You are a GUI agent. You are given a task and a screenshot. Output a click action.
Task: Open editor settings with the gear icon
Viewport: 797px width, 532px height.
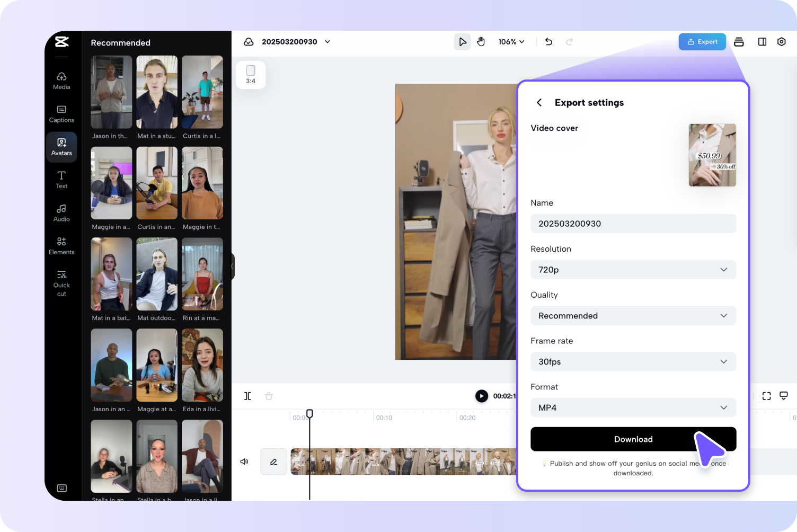coord(782,41)
